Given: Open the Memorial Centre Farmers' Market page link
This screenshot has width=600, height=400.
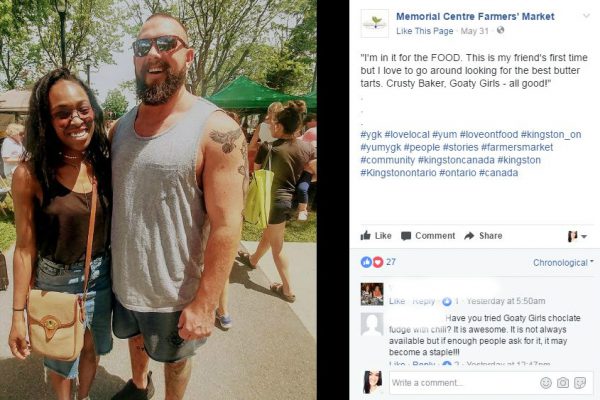Looking at the screenshot, I should click(475, 16).
